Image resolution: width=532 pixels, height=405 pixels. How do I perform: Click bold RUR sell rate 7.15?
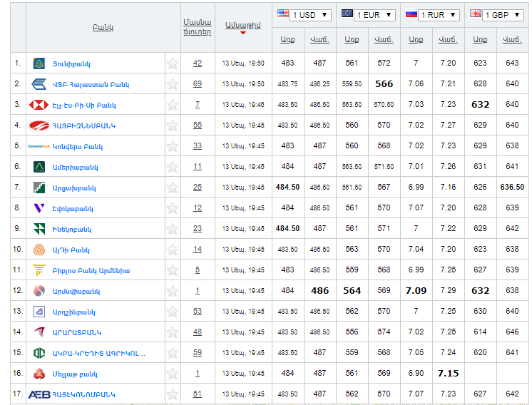(x=448, y=374)
